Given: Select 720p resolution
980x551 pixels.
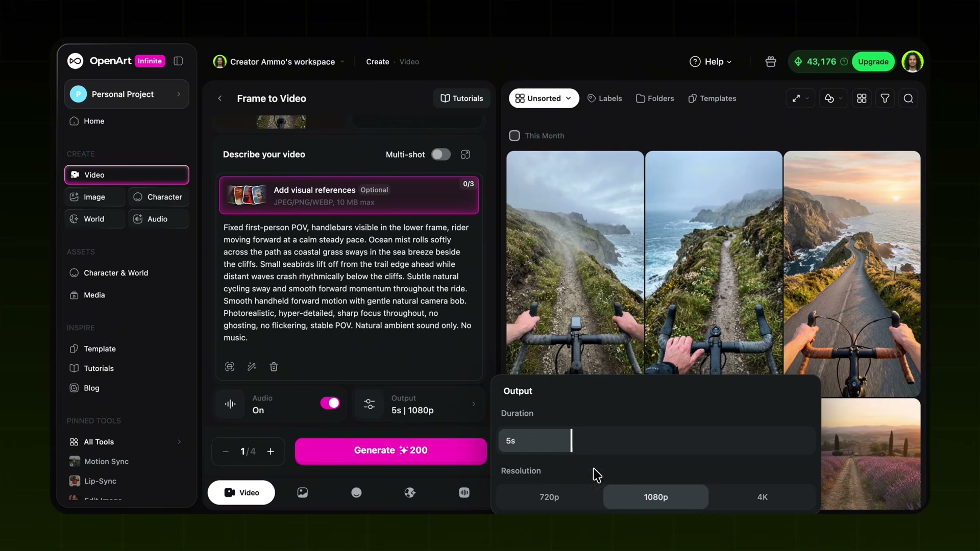Looking at the screenshot, I should pos(549,497).
